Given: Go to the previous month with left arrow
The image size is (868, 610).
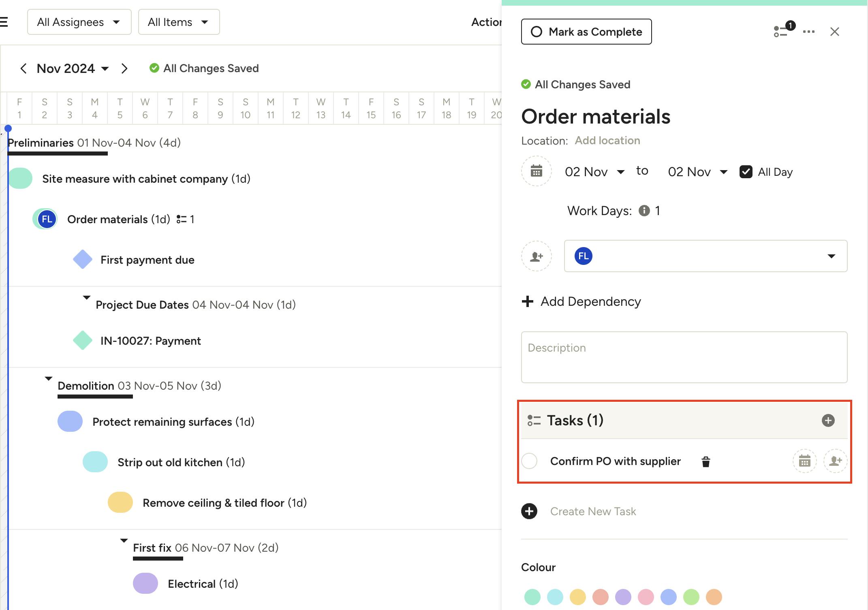Looking at the screenshot, I should (24, 68).
